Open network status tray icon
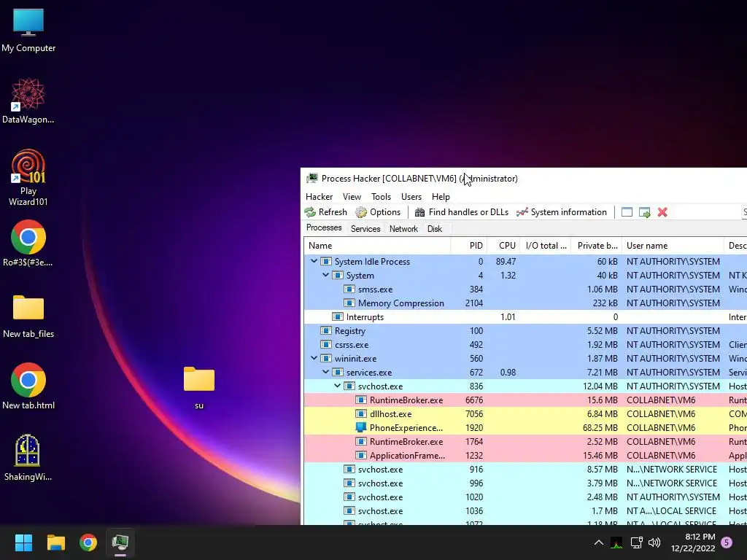747x560 pixels. coord(636,542)
